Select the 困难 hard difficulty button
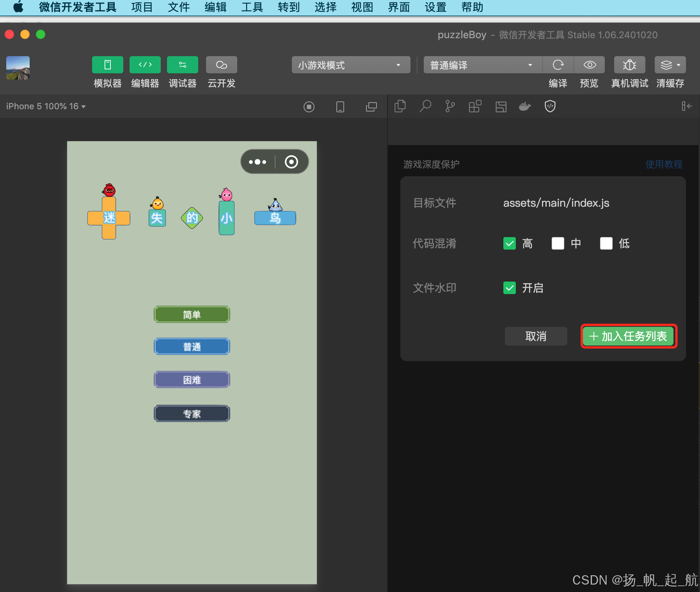 pos(192,379)
